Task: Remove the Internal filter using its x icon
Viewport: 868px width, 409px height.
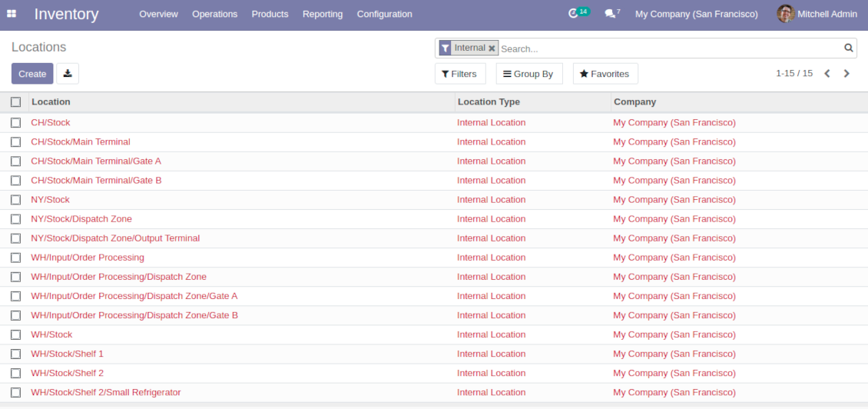Action: click(x=492, y=48)
